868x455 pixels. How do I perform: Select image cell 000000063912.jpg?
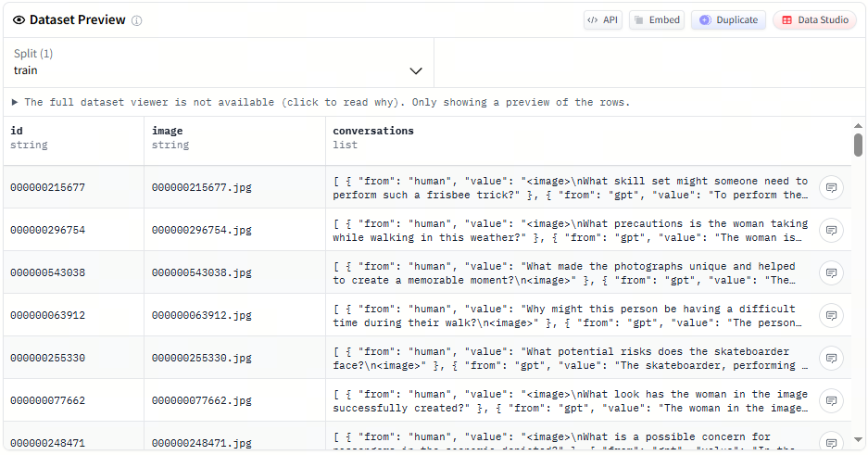tap(234, 315)
